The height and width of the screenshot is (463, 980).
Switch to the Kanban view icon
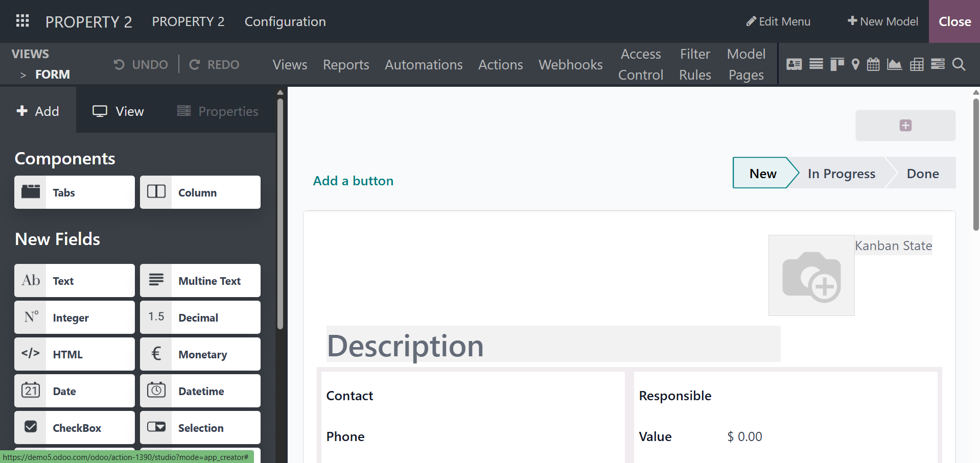[837, 64]
